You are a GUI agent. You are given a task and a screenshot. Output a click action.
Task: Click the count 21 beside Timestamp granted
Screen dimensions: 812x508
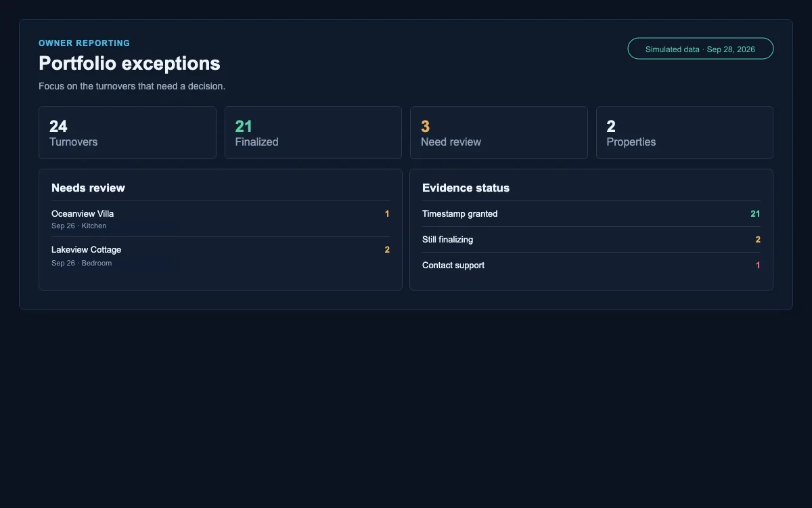[x=755, y=214]
